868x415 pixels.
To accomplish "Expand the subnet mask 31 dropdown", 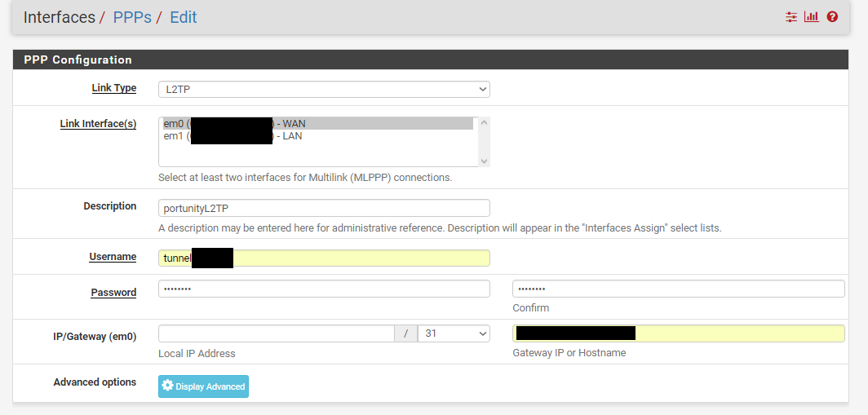I will coord(453,333).
